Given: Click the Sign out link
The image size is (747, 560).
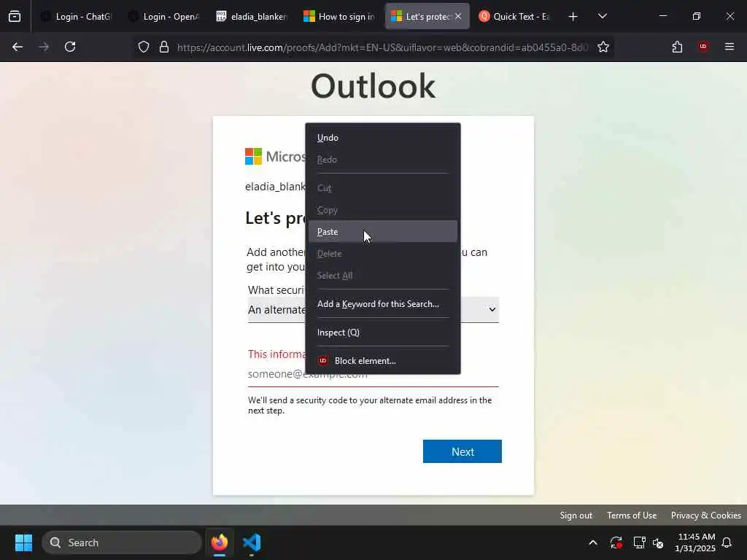Looking at the screenshot, I should (576, 516).
